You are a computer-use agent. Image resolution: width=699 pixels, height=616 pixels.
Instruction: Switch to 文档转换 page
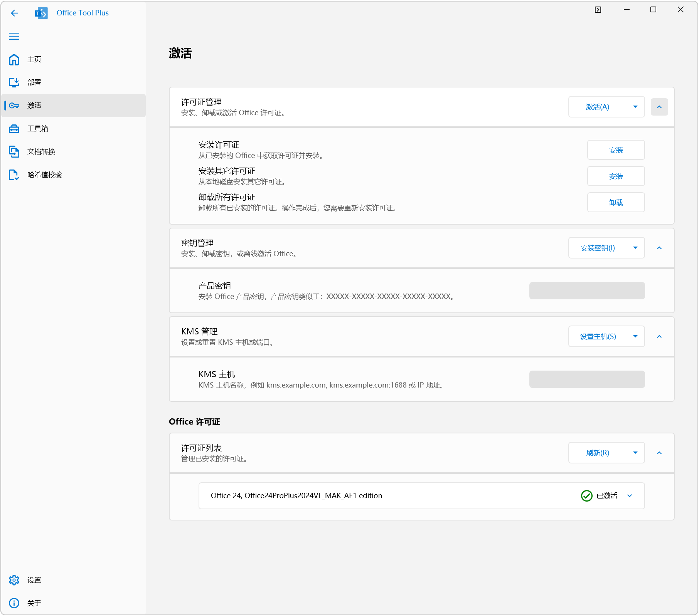pos(73,152)
